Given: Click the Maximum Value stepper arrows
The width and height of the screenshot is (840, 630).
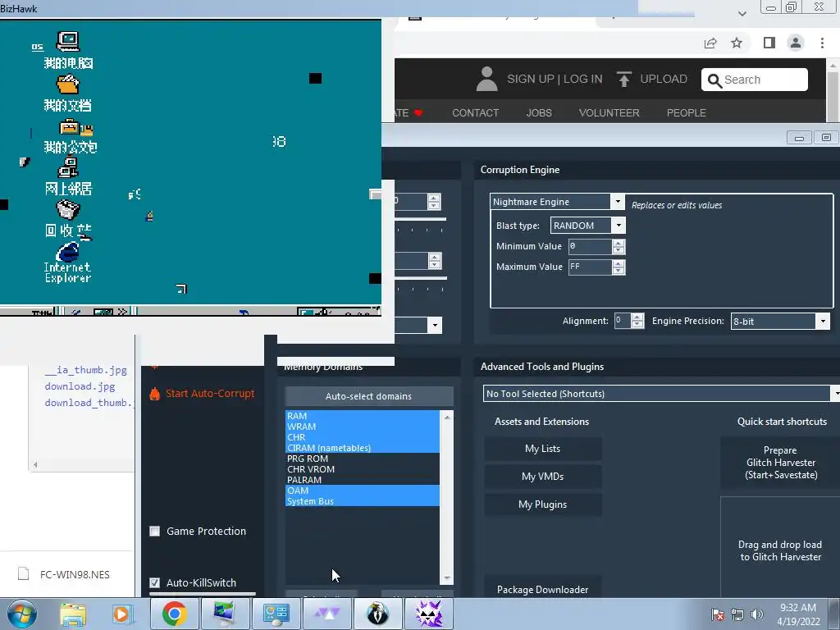Looking at the screenshot, I should click(x=619, y=267).
